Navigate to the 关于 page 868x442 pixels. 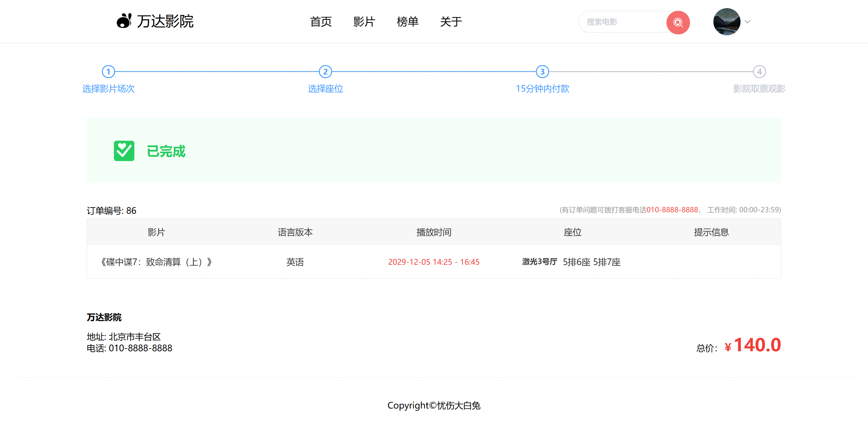click(451, 22)
